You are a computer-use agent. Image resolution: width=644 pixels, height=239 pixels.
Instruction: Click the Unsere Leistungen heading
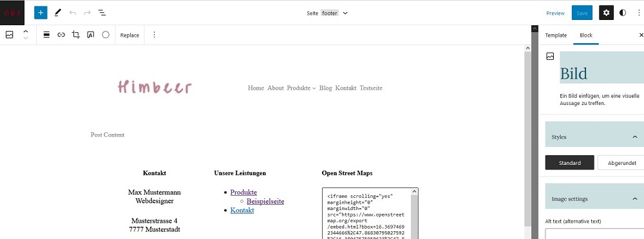[x=240, y=173]
